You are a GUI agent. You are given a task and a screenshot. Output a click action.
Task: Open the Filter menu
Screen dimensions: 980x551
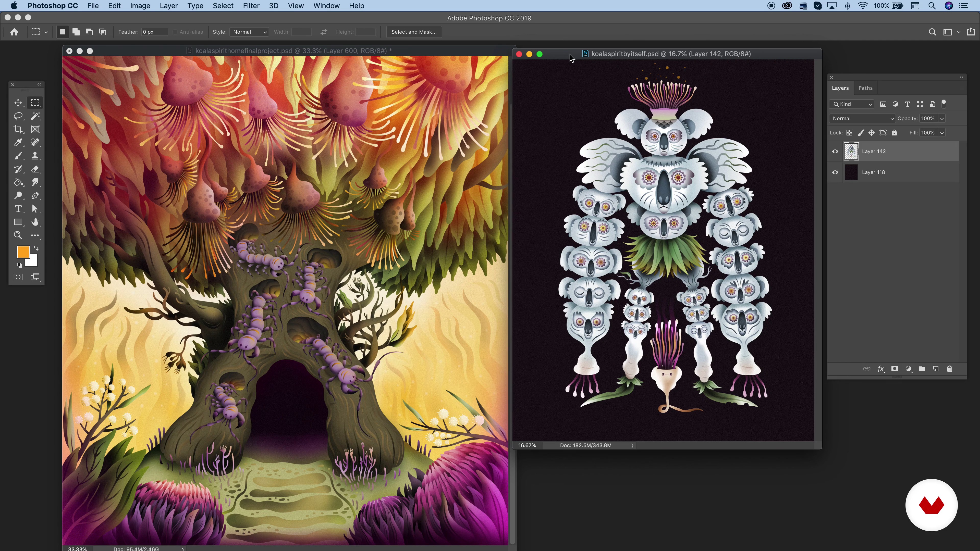click(x=251, y=6)
